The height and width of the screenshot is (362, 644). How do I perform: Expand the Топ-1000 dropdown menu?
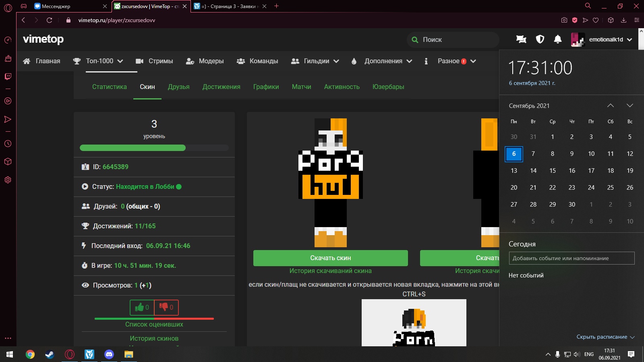pyautogui.click(x=104, y=61)
